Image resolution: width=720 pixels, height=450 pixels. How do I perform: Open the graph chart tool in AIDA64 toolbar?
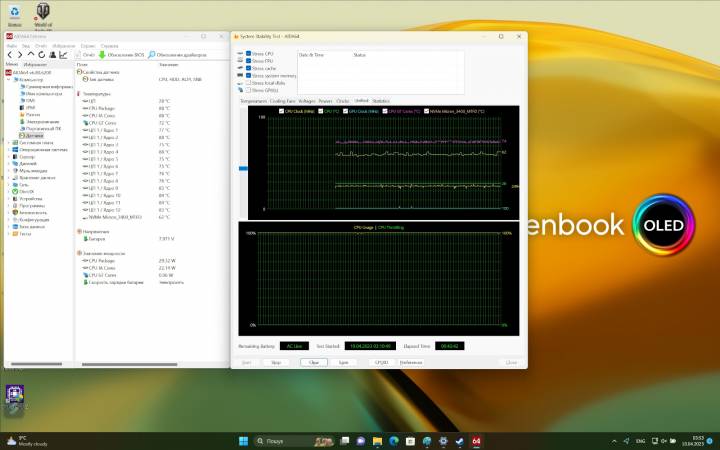pos(63,55)
